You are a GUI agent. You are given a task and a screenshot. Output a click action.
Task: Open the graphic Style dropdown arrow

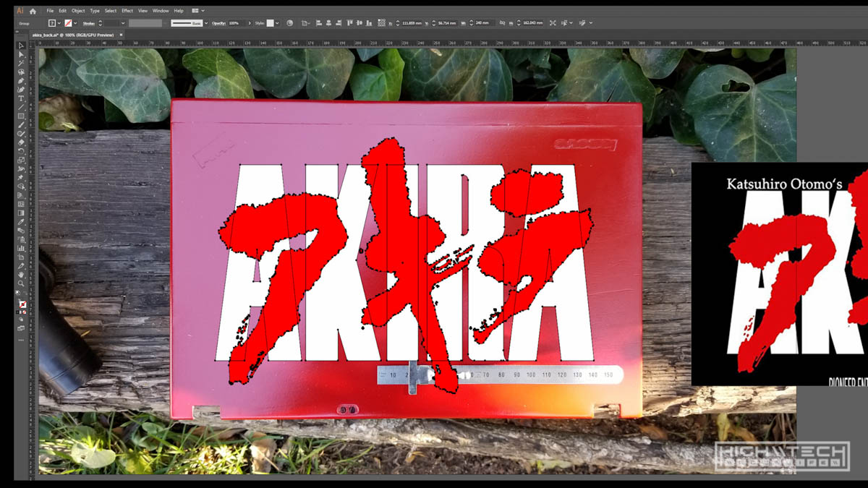point(278,23)
